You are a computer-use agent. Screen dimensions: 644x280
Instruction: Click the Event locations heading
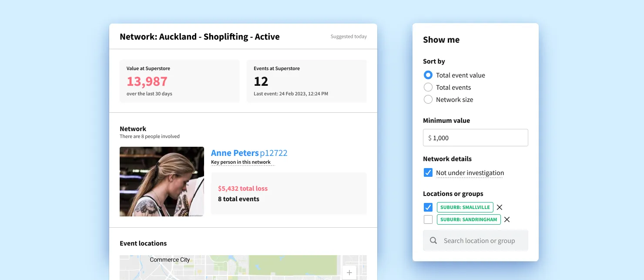pos(143,243)
